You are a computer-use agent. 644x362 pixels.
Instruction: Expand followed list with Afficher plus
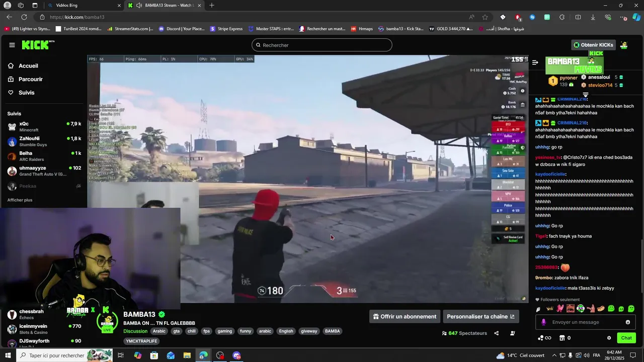[x=20, y=200]
